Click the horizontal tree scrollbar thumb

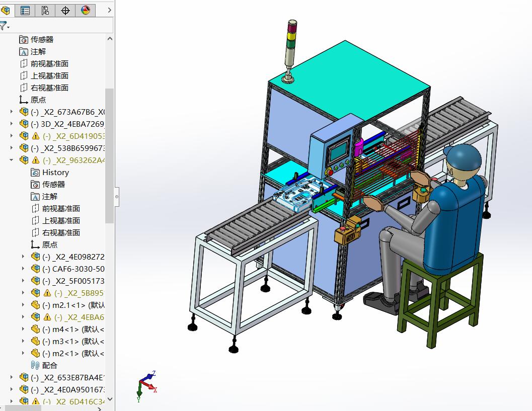pyautogui.click(x=22, y=408)
